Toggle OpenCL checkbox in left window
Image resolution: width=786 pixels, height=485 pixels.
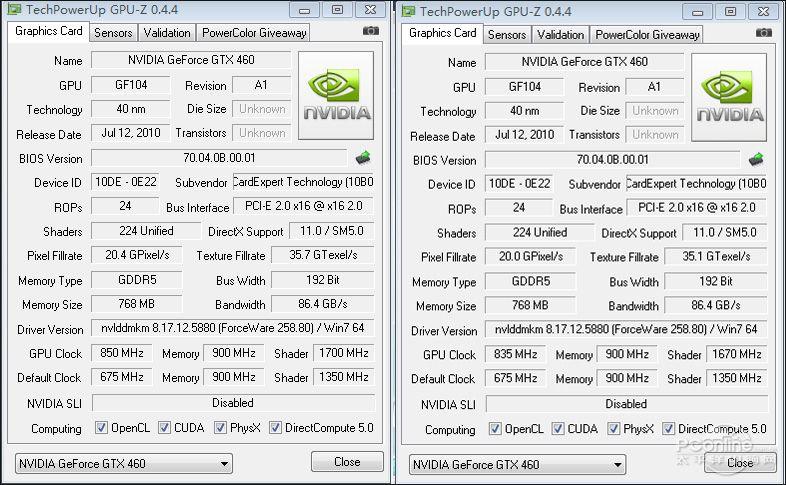tap(101, 427)
